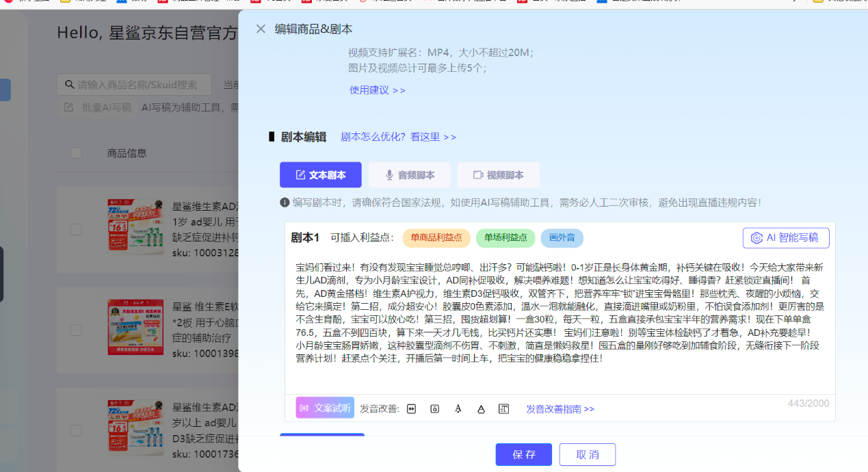The image size is (868, 472).
Task: Insert a 单场利益点 tag
Action: 505,237
